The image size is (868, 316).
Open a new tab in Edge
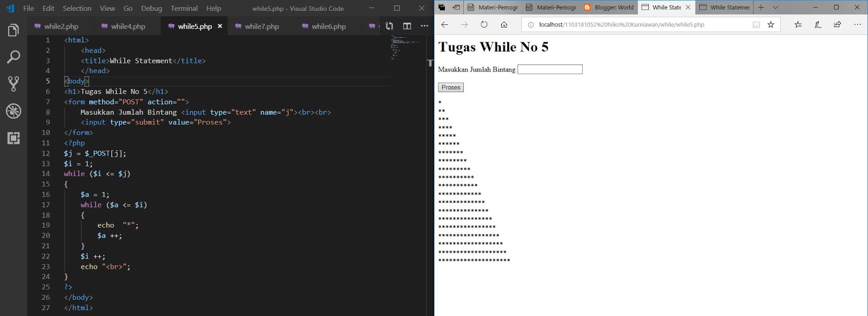[761, 7]
